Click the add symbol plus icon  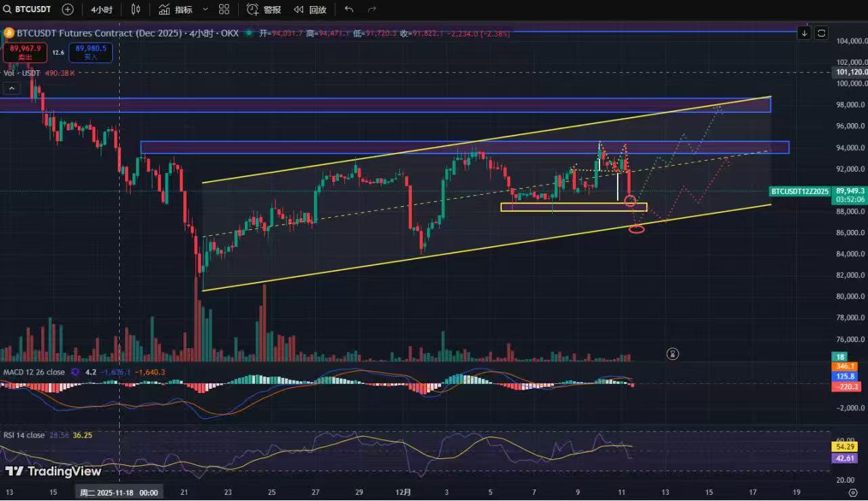coord(68,9)
